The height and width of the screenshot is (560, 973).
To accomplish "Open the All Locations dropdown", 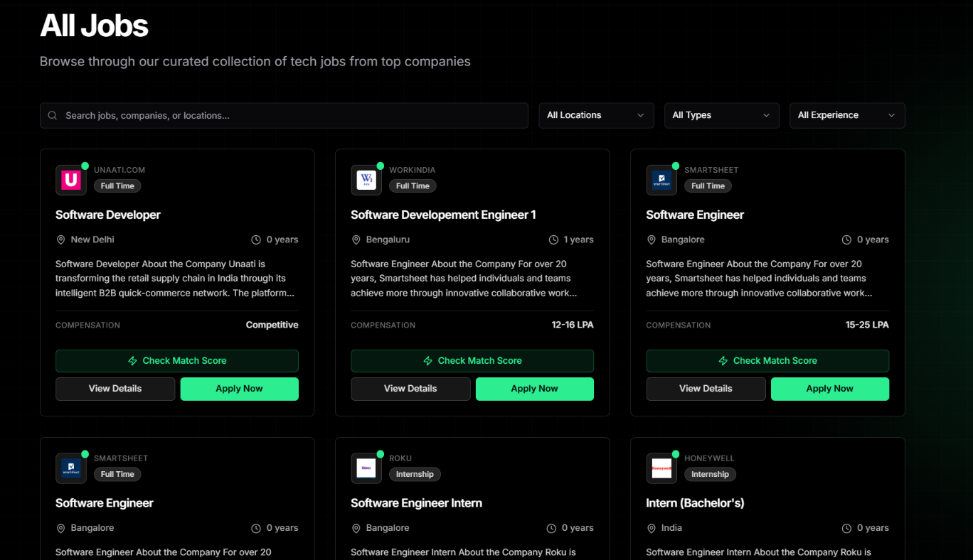I will [x=595, y=116].
